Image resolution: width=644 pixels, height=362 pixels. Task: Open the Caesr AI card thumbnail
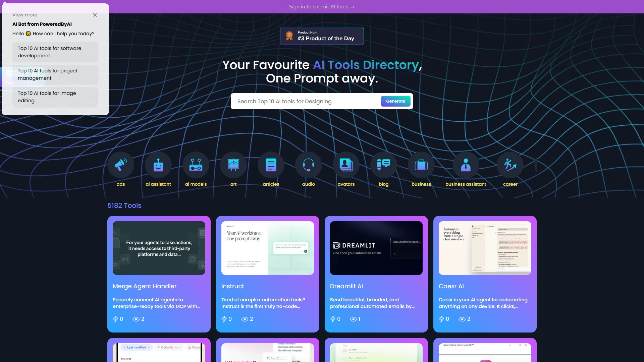[x=485, y=248]
